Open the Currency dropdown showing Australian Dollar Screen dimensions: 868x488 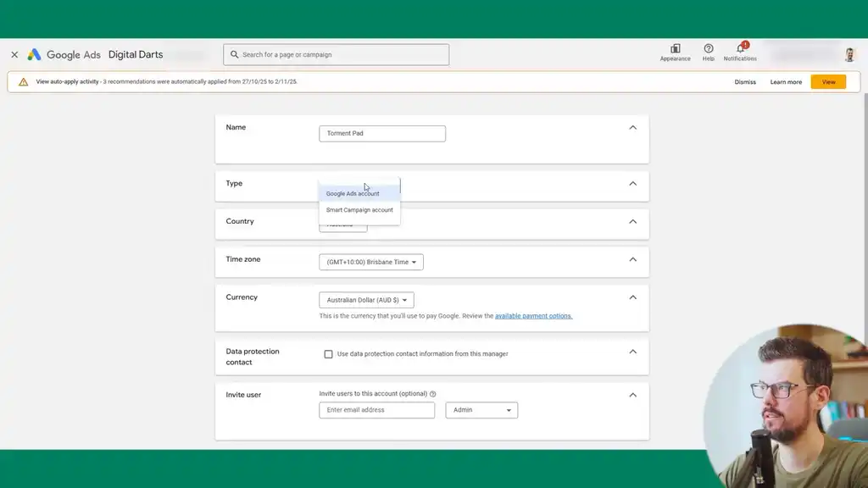tap(365, 299)
